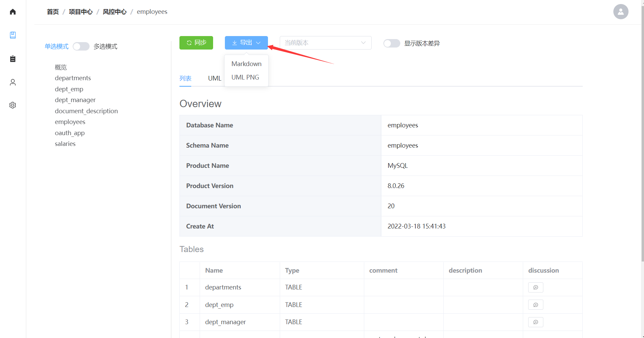
Task: Open the settings gear icon in the sidebar
Action: tap(13, 105)
